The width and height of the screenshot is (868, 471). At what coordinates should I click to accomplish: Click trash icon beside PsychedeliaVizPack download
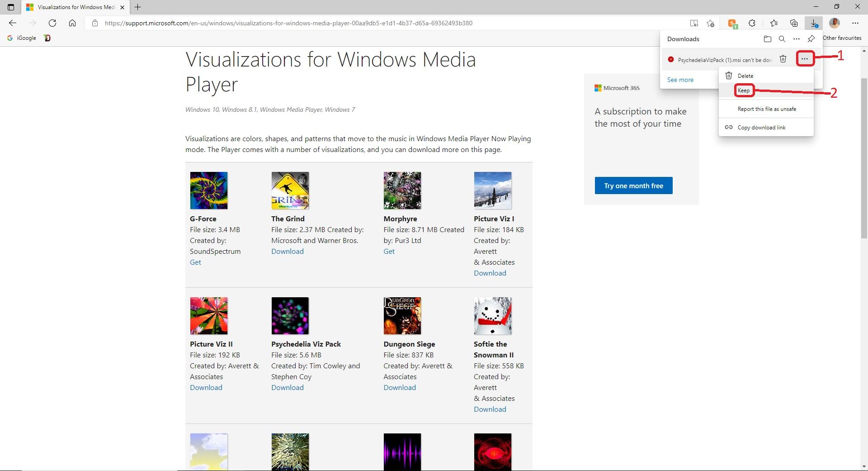pos(783,59)
